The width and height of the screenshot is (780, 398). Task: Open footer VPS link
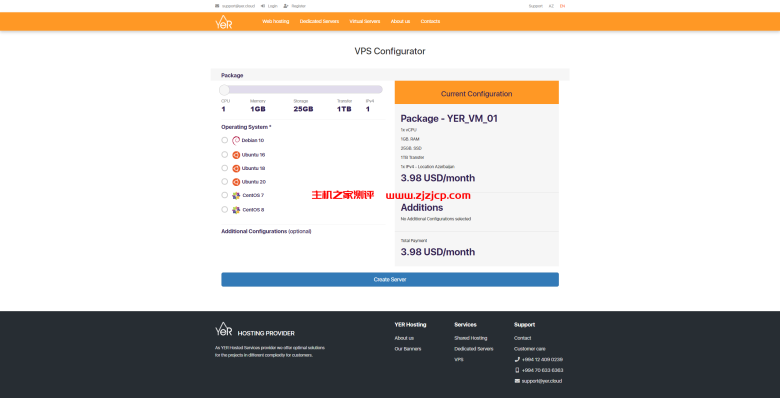459,359
